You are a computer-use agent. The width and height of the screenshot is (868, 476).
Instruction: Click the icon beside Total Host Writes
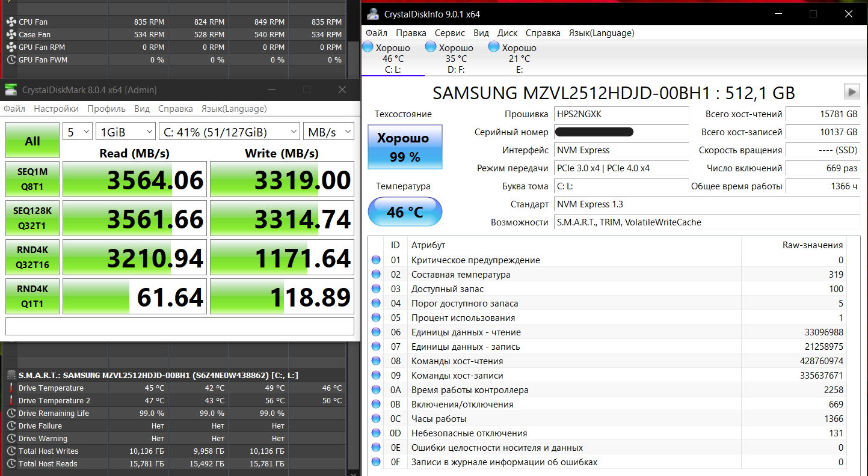11,451
